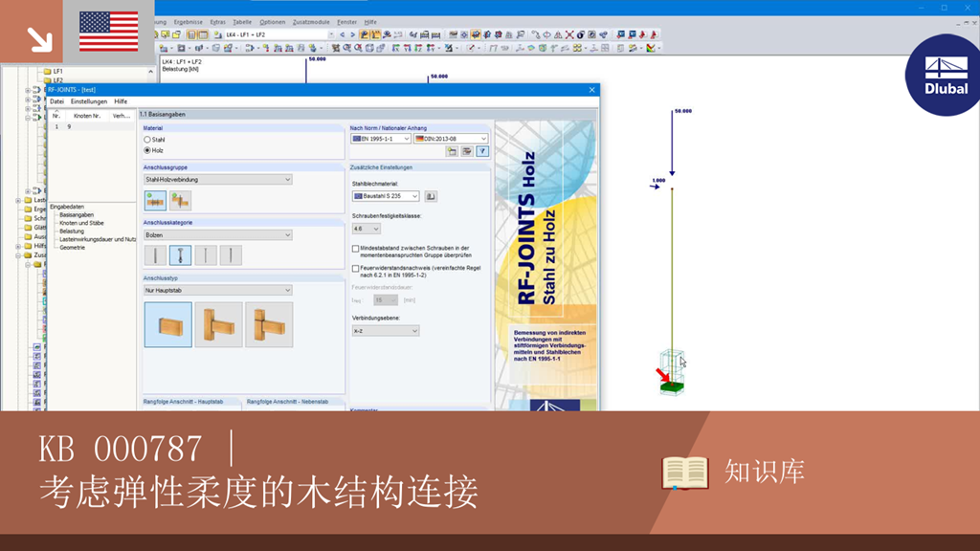
Task: Select Lasteinwirkungsdauer in the navigator tree
Action: (97, 239)
